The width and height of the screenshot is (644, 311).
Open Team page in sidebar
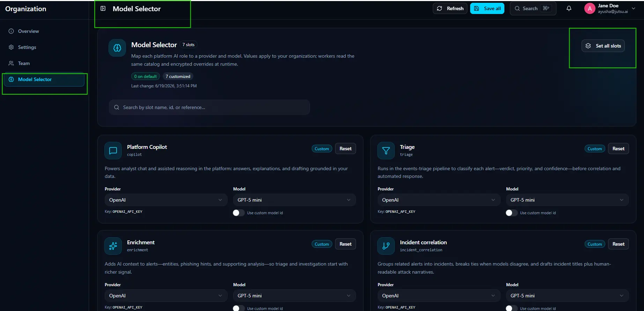44,63
